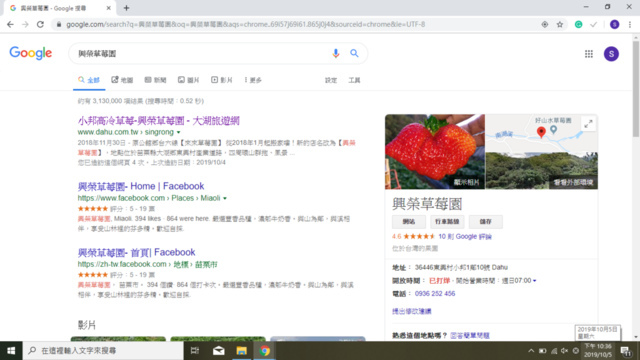Switch to the 圖片 tab
Viewport: 640px width, 360px height.
(188, 80)
